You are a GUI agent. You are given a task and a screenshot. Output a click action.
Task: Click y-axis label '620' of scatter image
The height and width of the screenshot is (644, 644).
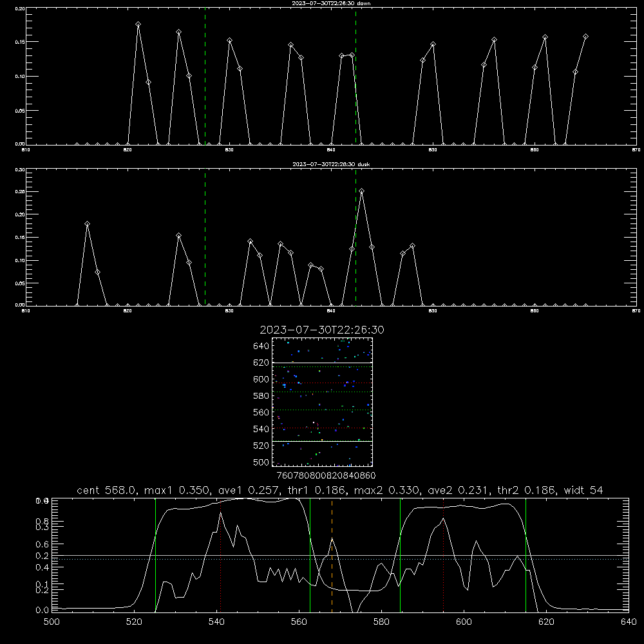click(x=261, y=363)
